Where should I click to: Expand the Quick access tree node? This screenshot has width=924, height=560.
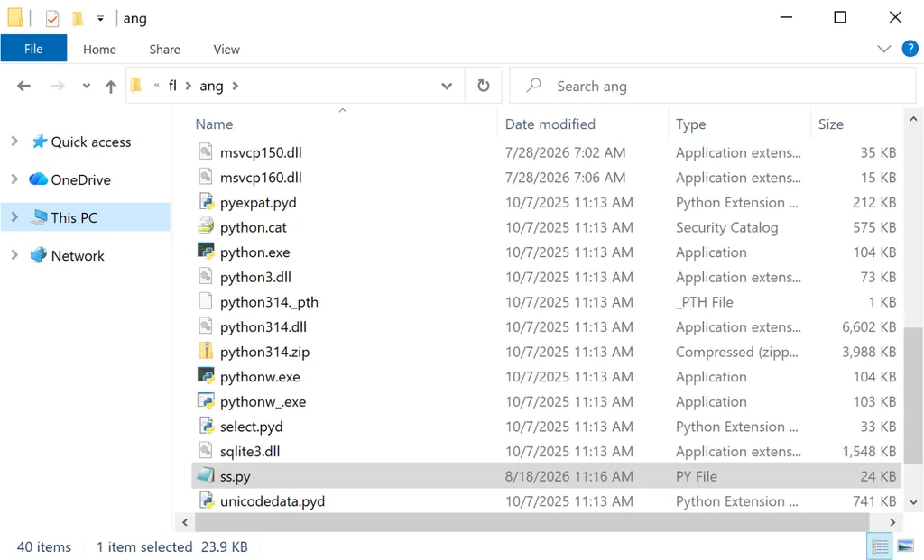(14, 142)
